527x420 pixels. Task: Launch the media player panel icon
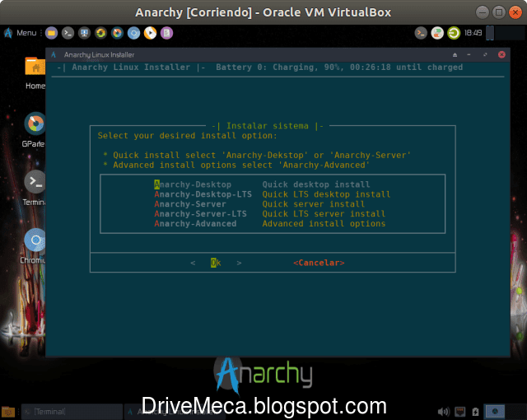[x=150, y=33]
